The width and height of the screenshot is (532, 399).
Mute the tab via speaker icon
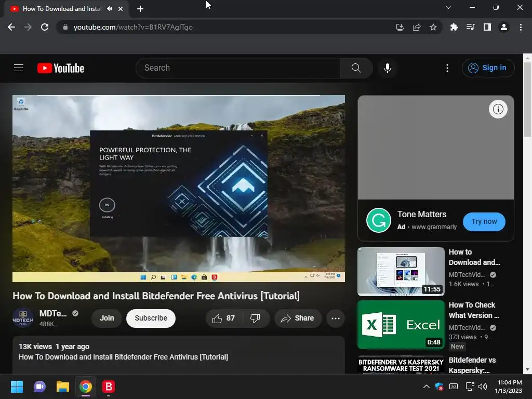(109, 9)
